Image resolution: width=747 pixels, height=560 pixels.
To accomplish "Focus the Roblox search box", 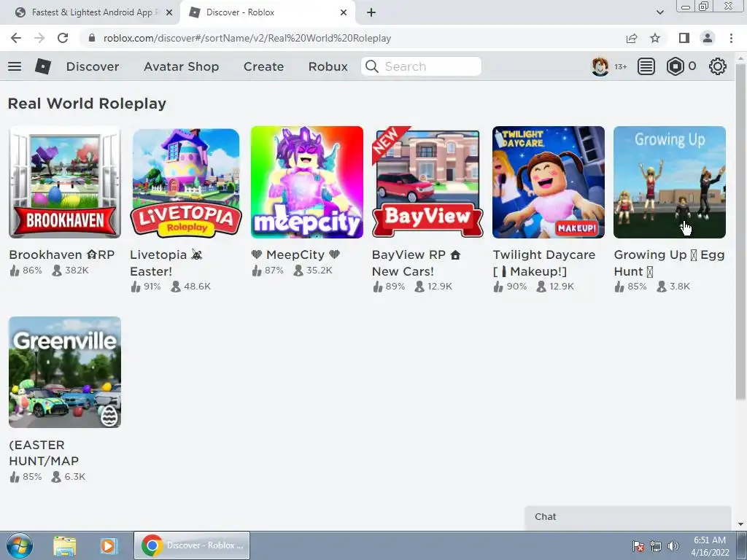I will [x=421, y=66].
